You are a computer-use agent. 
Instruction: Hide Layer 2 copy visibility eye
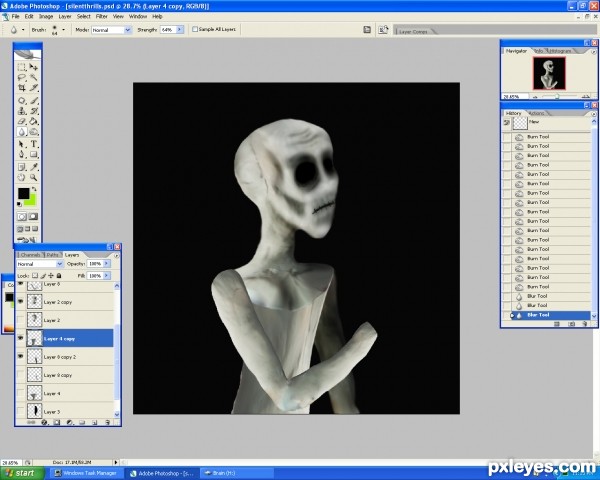pos(21,302)
